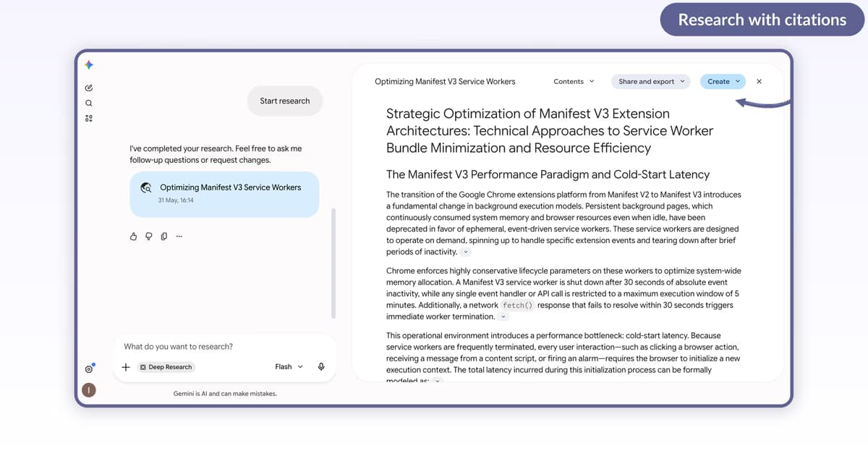Open the user profile avatar
Viewport: 868px width, 456px height.
click(x=89, y=390)
